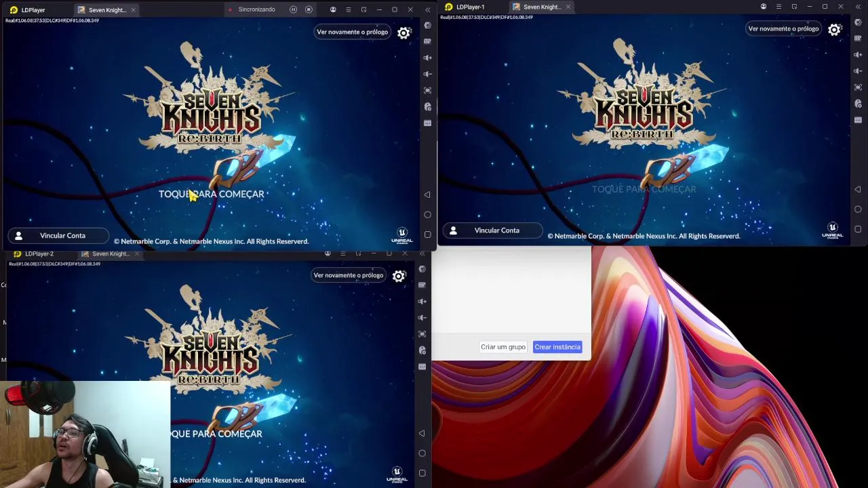This screenshot has height=488, width=868.
Task: Open keyboard mapping icon in LDPlayer sidebar
Action: (427, 41)
